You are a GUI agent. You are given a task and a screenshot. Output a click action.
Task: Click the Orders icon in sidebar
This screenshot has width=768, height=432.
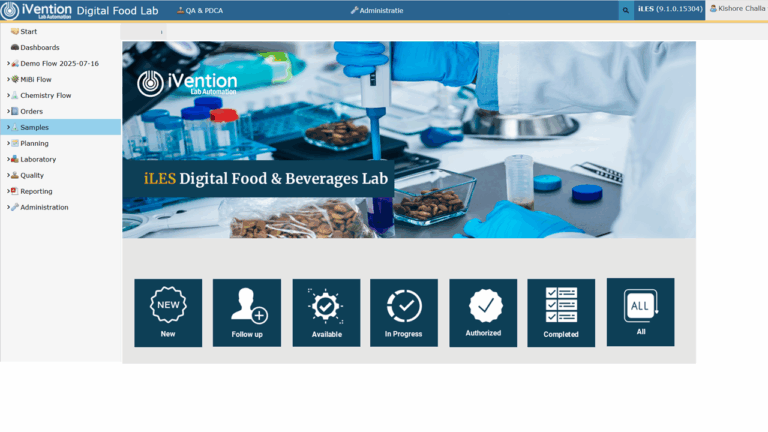coord(15,111)
